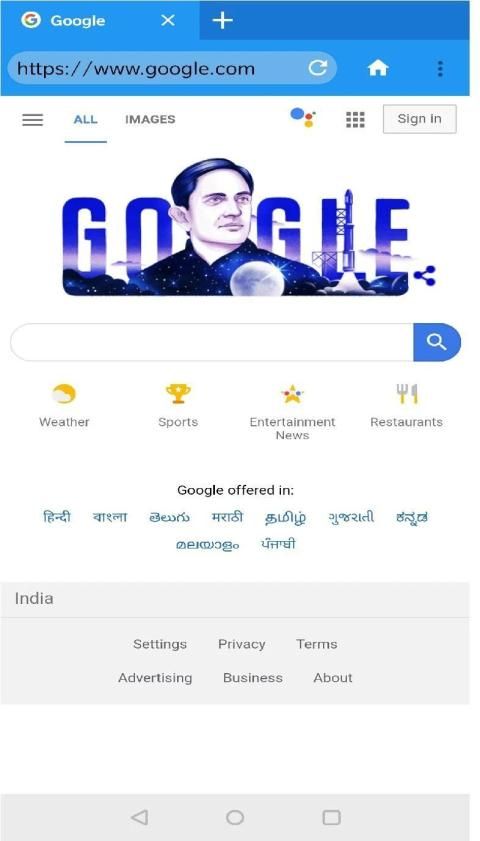Image resolution: width=480 pixels, height=841 pixels.
Task: Open the Google hamburger side menu
Action: pyautogui.click(x=32, y=120)
